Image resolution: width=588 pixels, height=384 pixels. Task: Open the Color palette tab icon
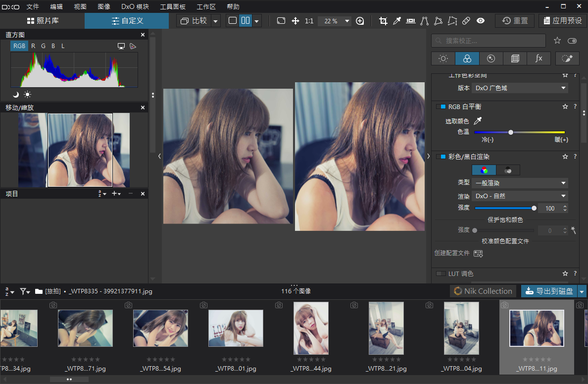tap(467, 58)
